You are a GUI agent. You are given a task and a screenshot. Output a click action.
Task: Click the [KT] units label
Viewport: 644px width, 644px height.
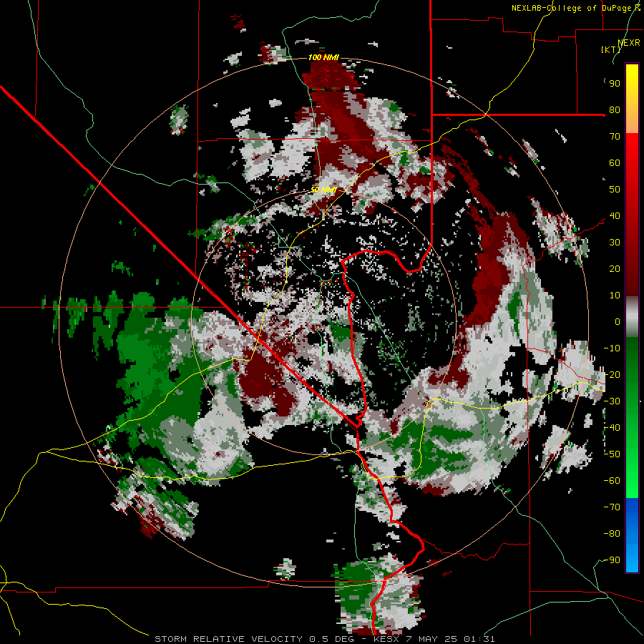[x=611, y=49]
